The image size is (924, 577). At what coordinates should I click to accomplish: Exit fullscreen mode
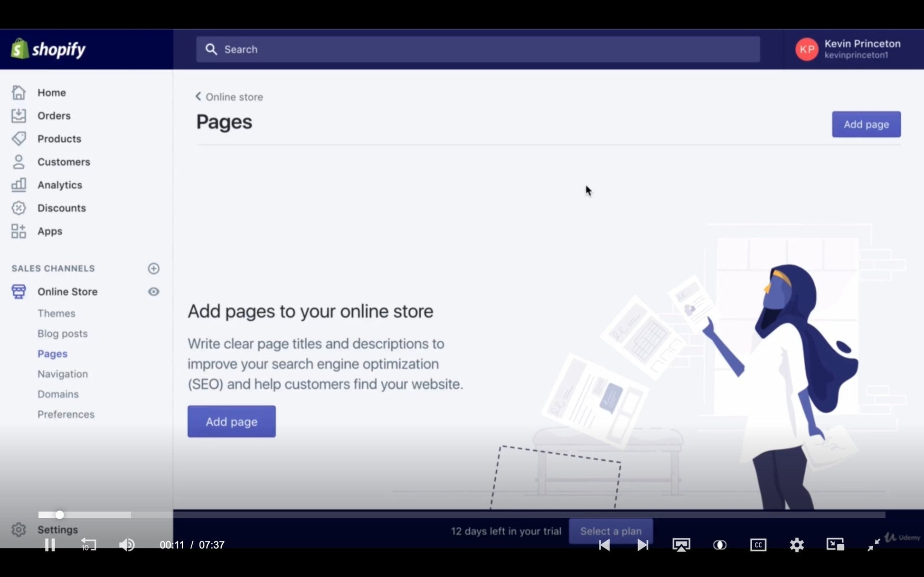[x=873, y=545]
